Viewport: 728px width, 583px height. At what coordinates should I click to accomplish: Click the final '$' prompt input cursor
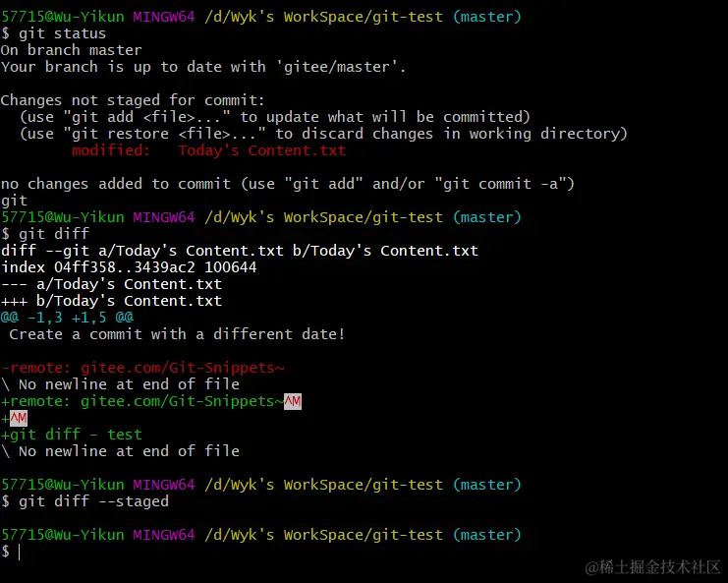(19, 552)
